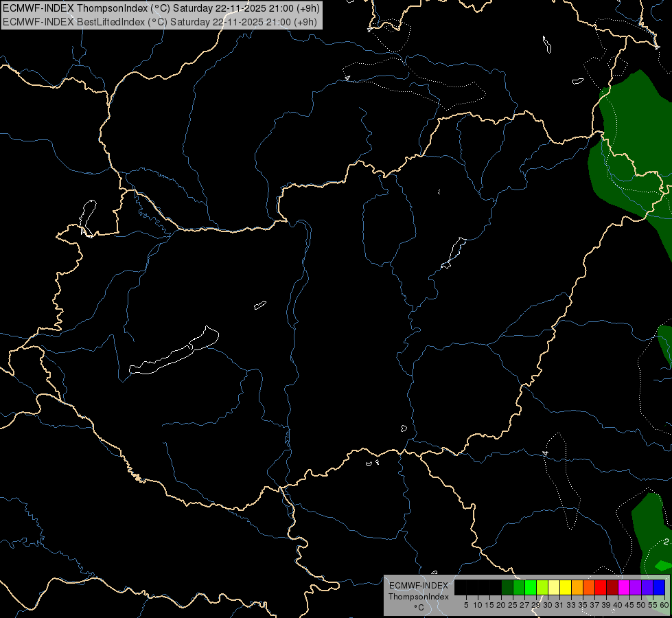Click the pale yellow 30-31 legend swatch

(x=554, y=587)
